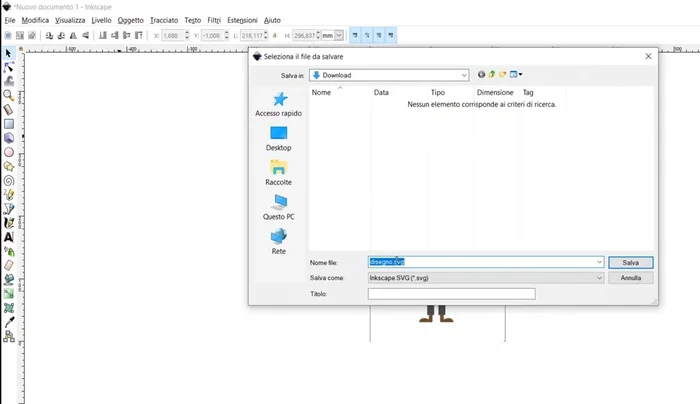Go to Accesso rapido location
The image size is (700, 404).
point(279,104)
